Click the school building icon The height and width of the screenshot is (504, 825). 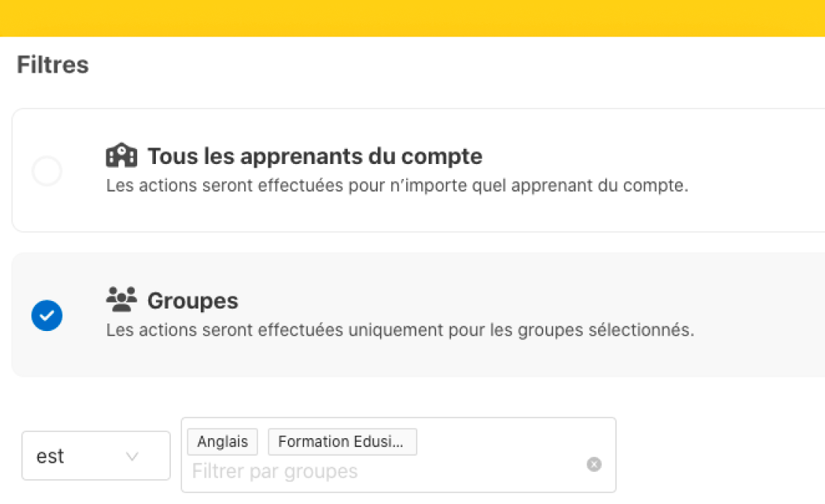click(121, 155)
